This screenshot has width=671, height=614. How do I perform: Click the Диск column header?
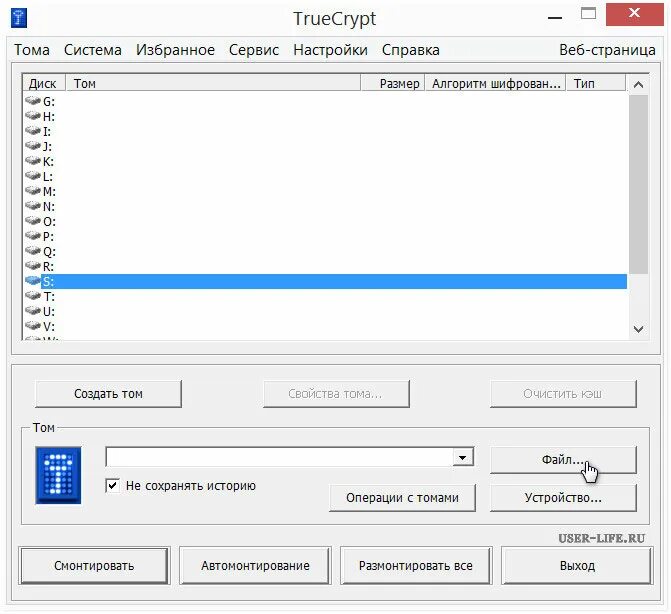pyautogui.click(x=43, y=83)
